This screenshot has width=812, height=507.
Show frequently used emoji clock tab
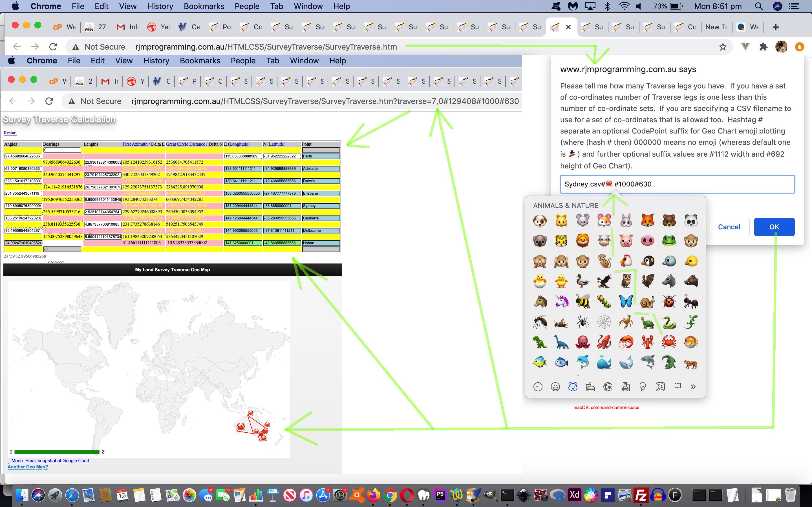click(538, 387)
